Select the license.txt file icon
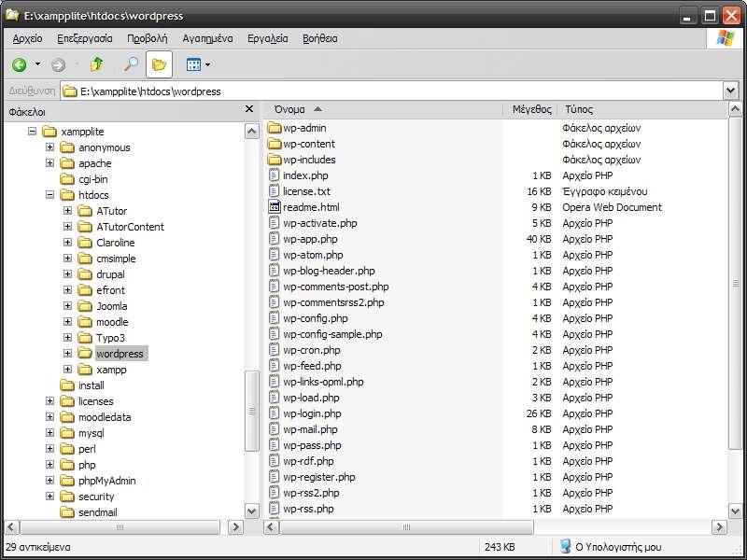 [x=274, y=191]
